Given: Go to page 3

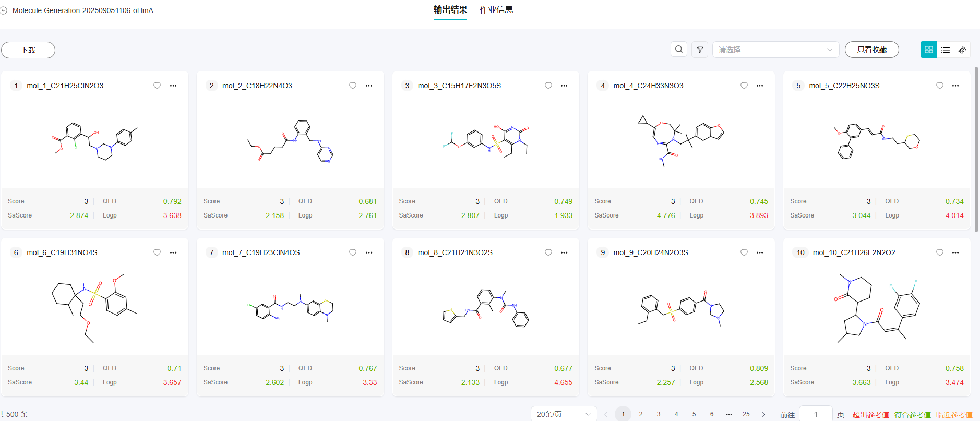Looking at the screenshot, I should coord(659,414).
